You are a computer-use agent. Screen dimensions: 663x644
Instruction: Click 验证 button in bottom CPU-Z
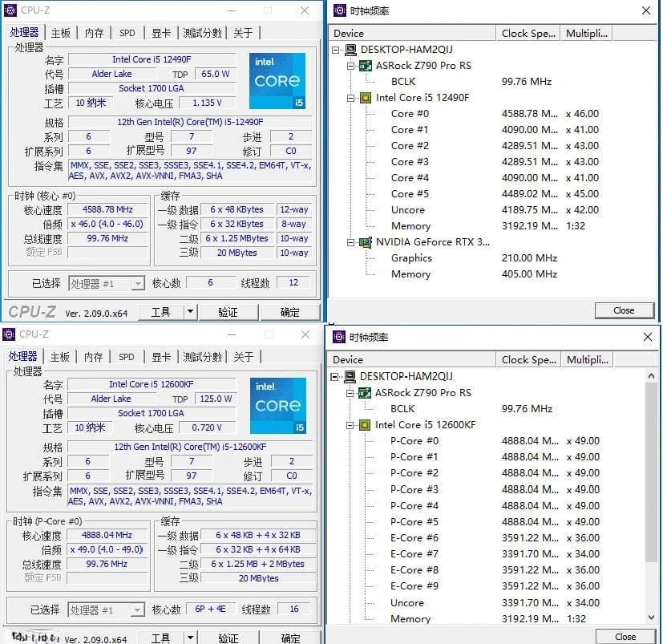point(228,638)
